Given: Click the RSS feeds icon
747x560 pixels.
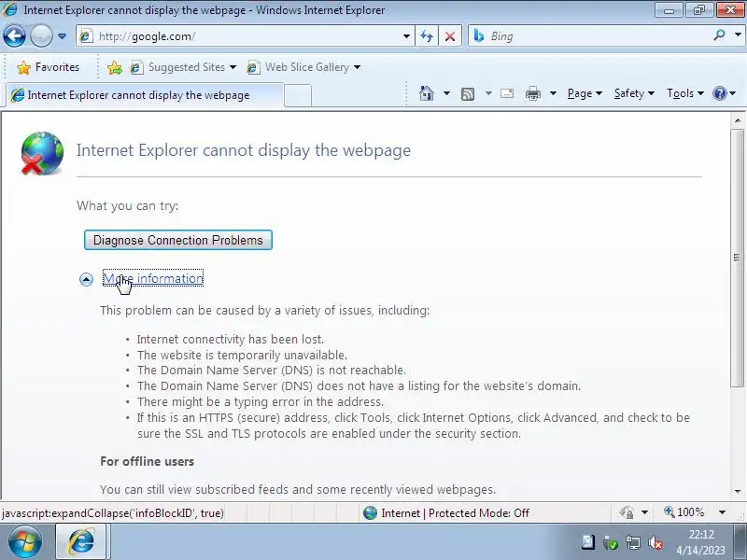Looking at the screenshot, I should coord(468,94).
